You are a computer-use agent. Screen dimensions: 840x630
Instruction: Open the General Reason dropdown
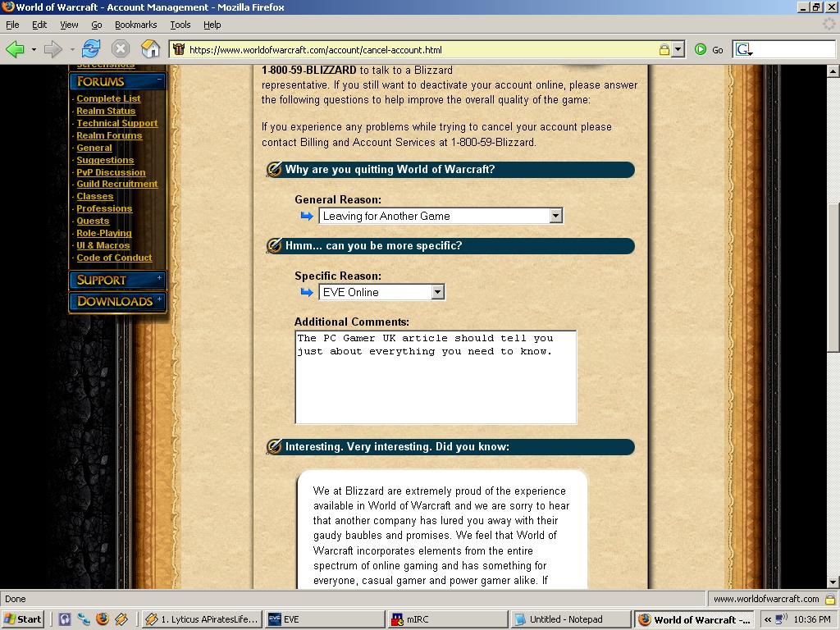coord(556,216)
